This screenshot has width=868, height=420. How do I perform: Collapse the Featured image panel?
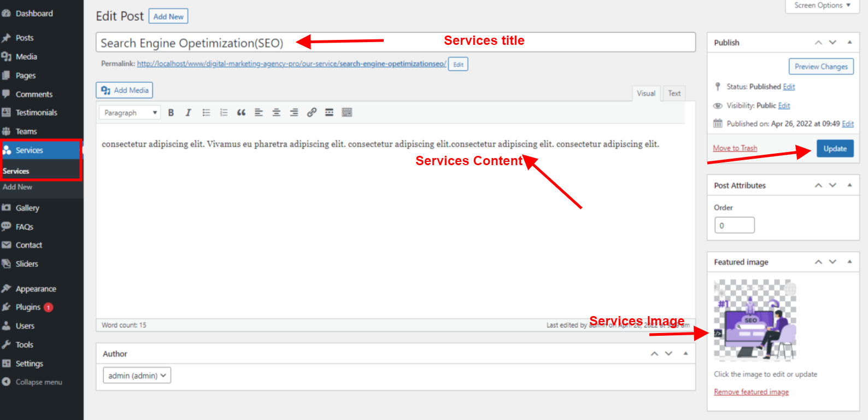click(x=849, y=262)
